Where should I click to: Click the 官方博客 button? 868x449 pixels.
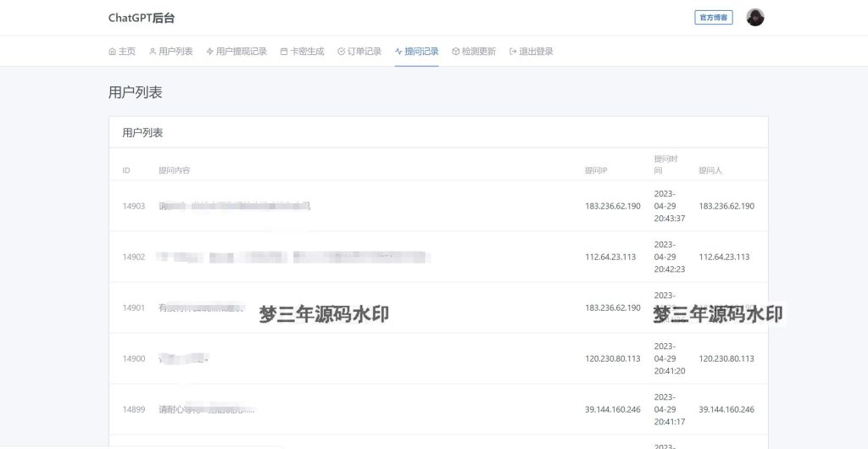[x=714, y=18]
